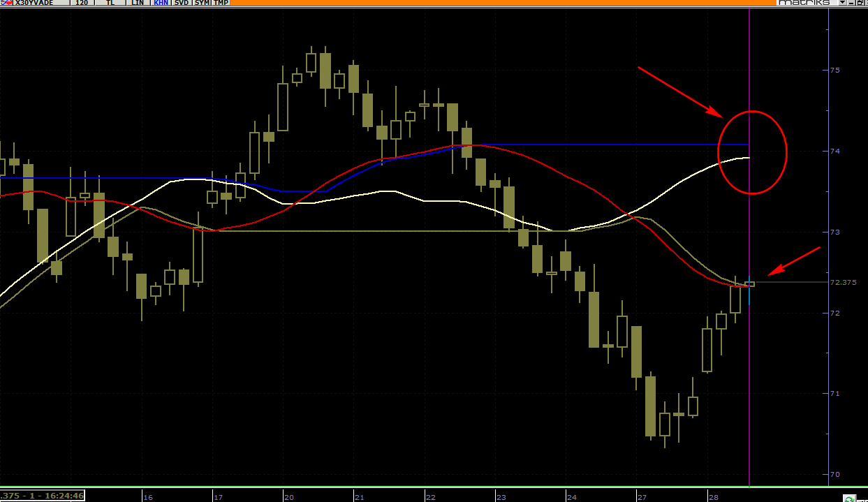Click date label 23 on time axis
The width and height of the screenshot is (868, 502).
click(x=501, y=497)
